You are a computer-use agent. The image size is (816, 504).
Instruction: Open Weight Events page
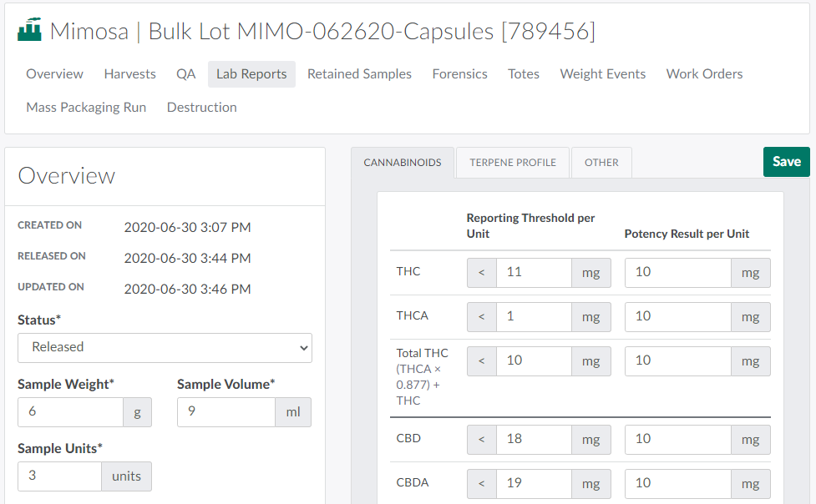(x=602, y=74)
